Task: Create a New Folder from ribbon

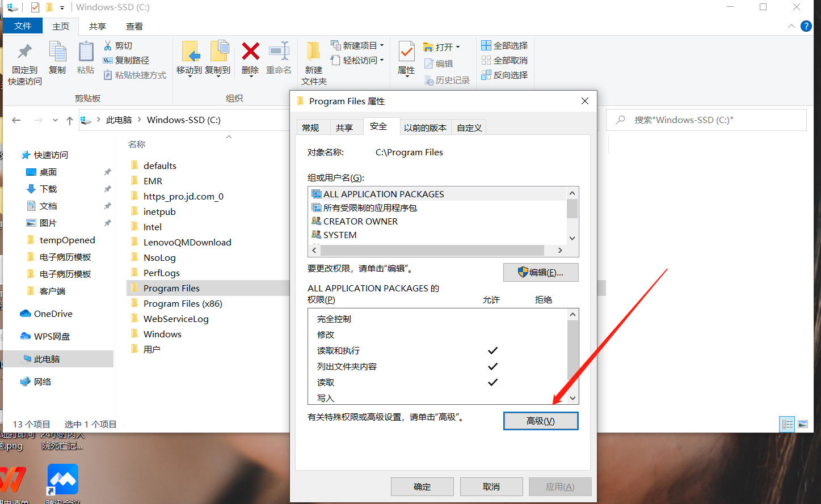Action: pos(314,63)
